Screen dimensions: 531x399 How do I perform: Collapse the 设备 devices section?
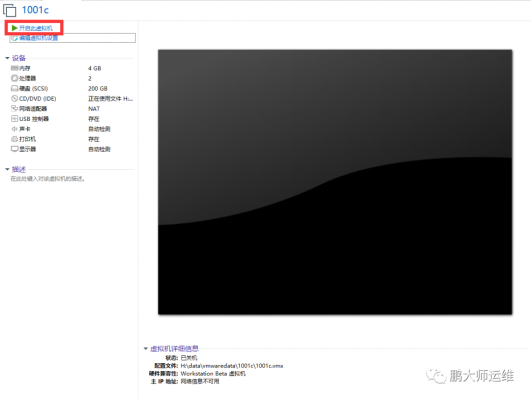7,58
